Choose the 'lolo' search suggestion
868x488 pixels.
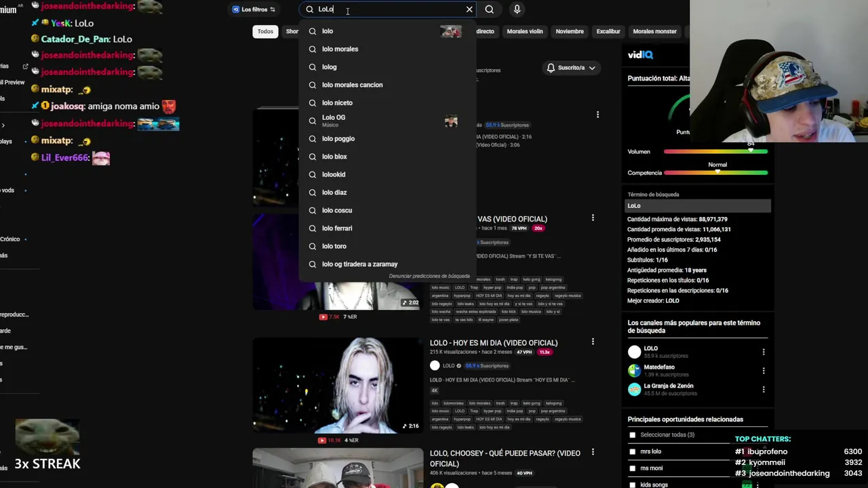387,31
